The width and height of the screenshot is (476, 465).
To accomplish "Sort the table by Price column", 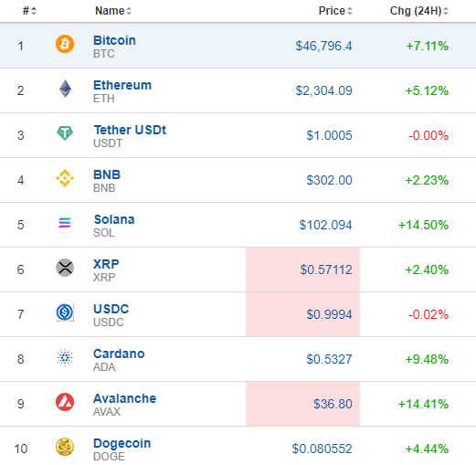I will click(335, 11).
